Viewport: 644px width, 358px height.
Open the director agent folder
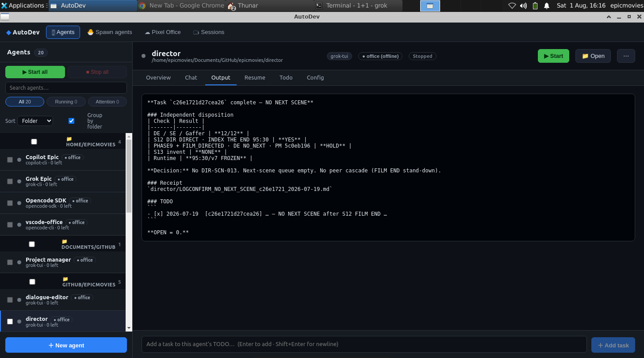tap(593, 56)
